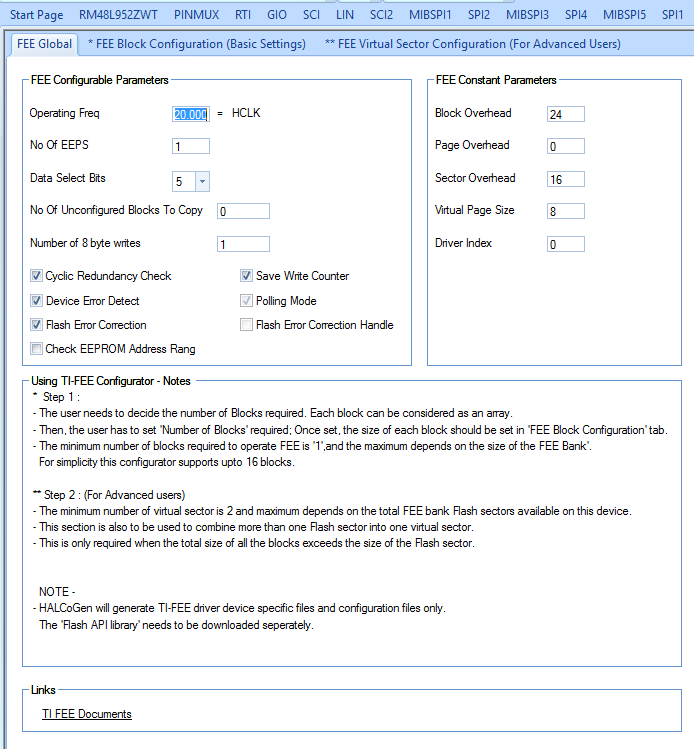Open the TI FEE Documents link
This screenshot has width=694, height=749.
click(86, 714)
